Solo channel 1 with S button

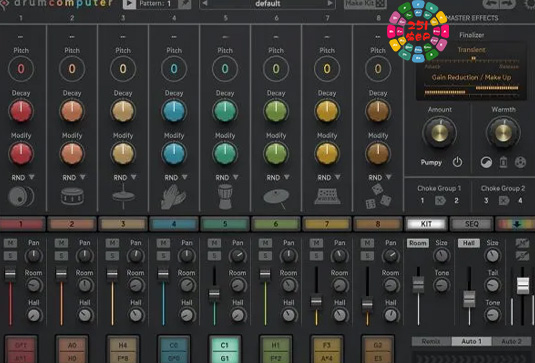(x=10, y=256)
